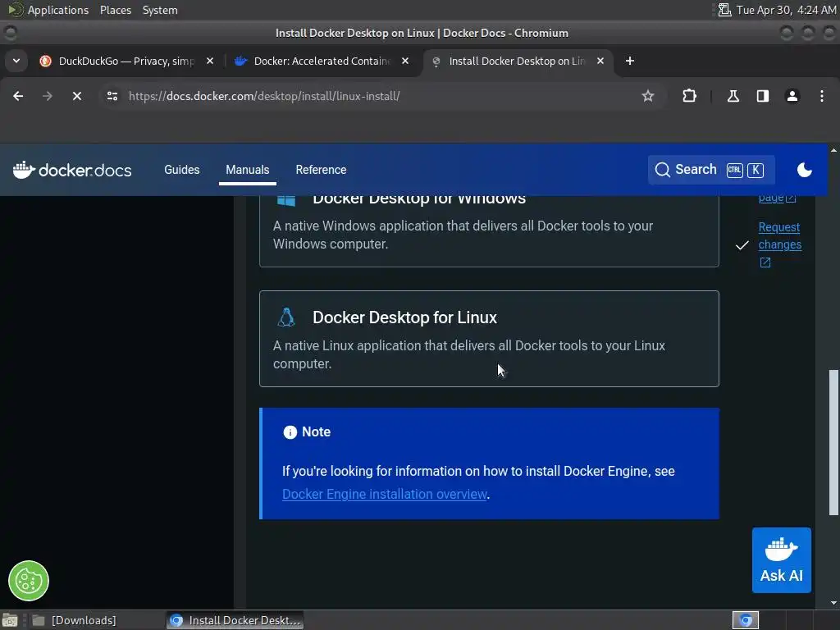
Task: Select the Install Docker Desktop on Linux tab
Action: [517, 61]
